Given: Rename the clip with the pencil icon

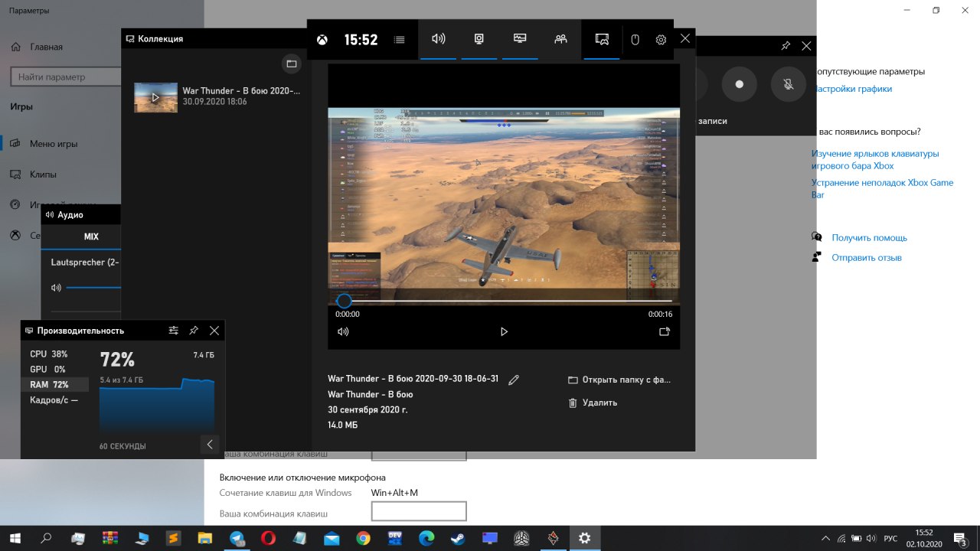Looking at the screenshot, I should tap(514, 380).
